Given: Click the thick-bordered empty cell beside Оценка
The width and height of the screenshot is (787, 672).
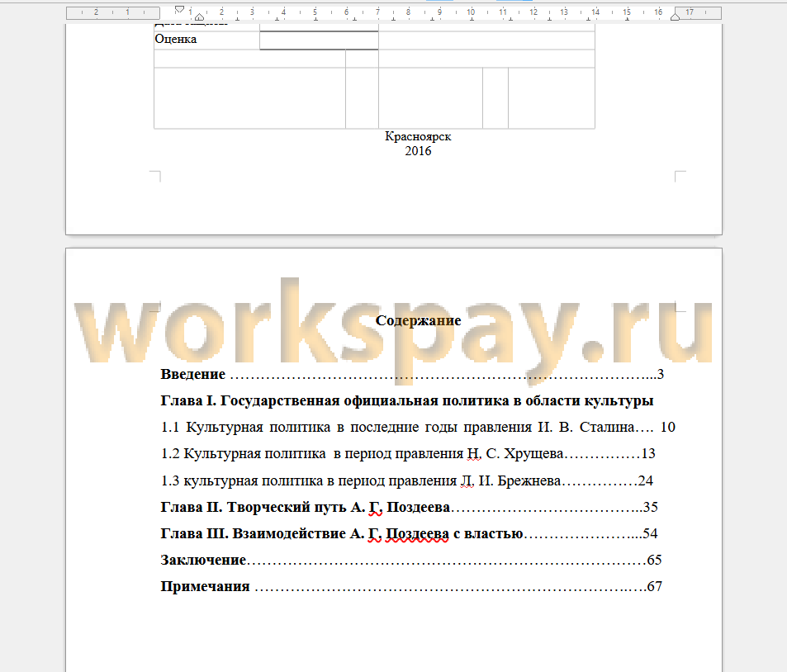Looking at the screenshot, I should pyautogui.click(x=320, y=40).
